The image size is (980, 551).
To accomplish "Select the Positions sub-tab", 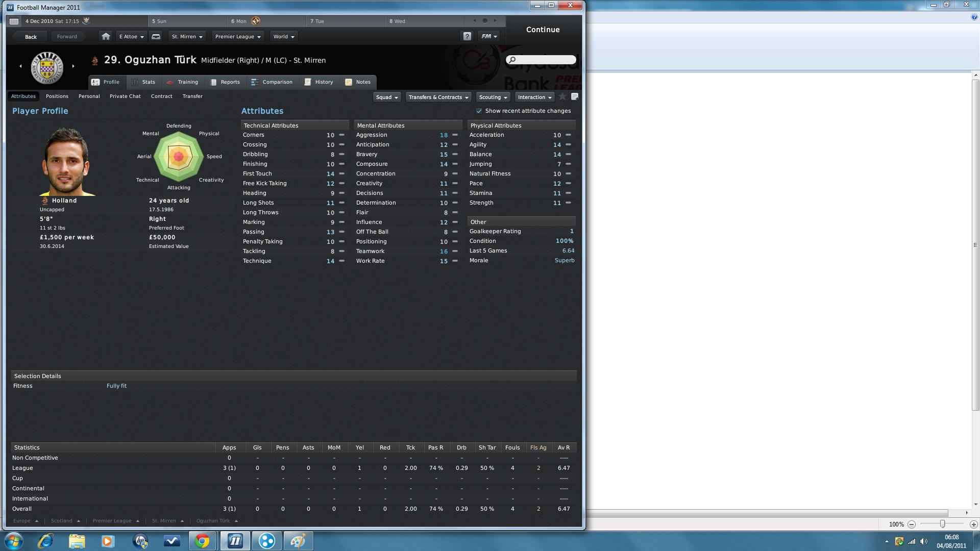I will pyautogui.click(x=57, y=96).
